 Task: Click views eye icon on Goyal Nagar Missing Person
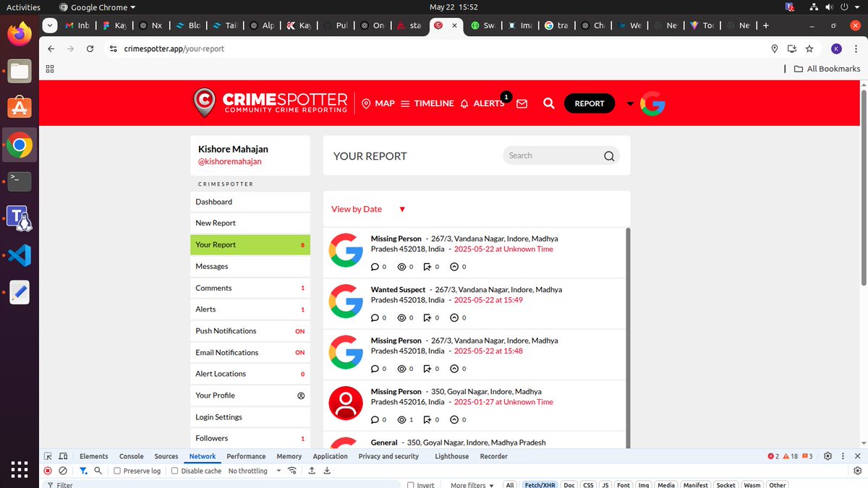(401, 419)
